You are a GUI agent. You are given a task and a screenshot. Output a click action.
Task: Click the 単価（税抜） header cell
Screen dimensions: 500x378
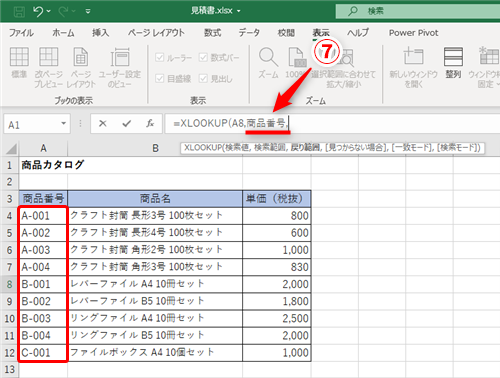277,199
